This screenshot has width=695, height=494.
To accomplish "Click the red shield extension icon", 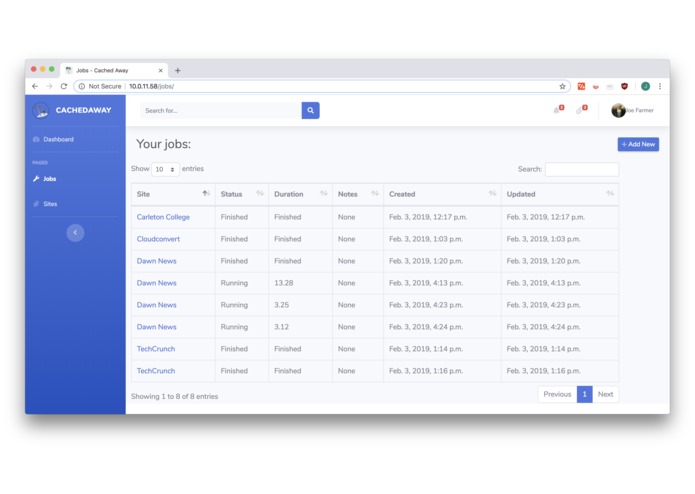I will [625, 86].
